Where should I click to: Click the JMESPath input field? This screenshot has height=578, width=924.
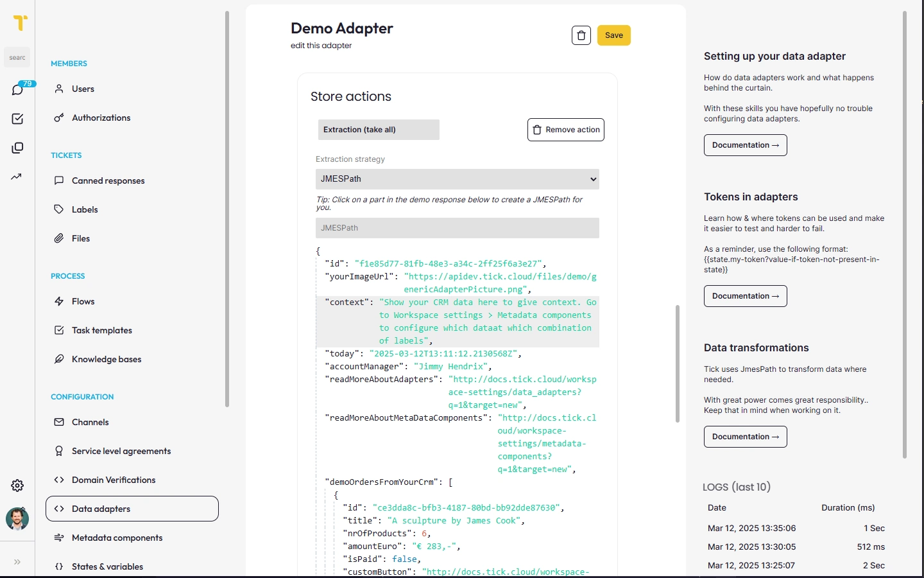(x=458, y=228)
